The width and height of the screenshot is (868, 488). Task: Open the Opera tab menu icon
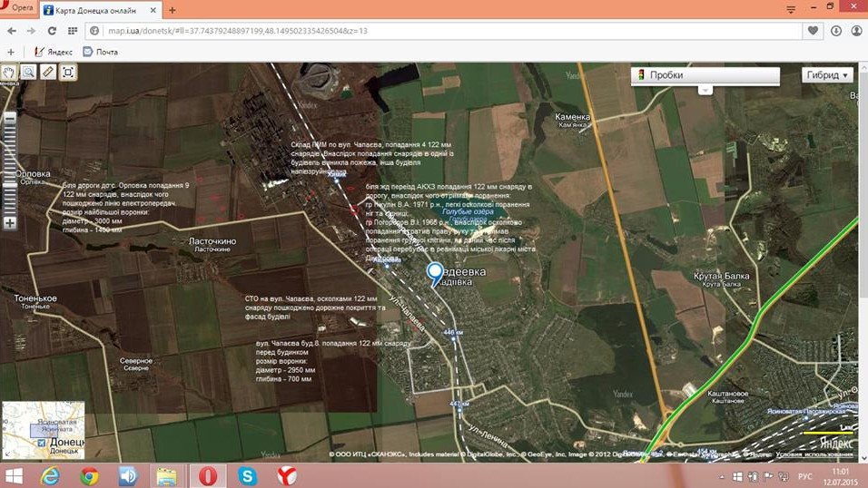click(791, 9)
